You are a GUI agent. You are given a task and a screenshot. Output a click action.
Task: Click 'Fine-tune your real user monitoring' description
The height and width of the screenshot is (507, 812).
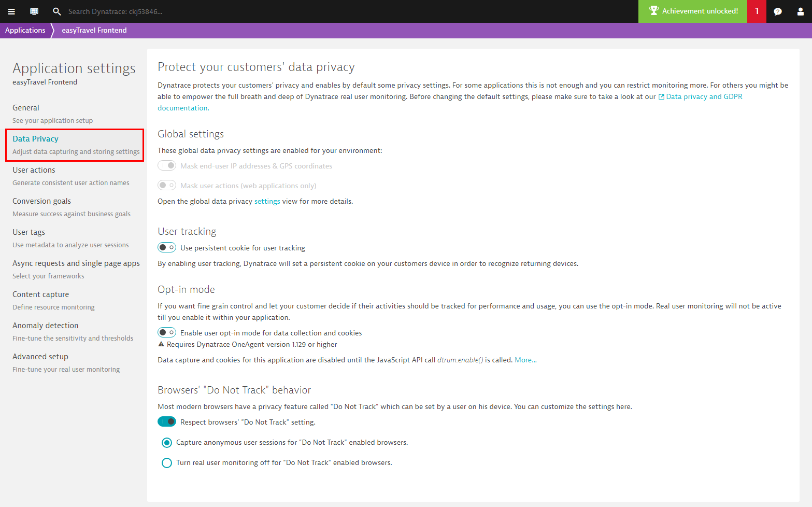(66, 370)
